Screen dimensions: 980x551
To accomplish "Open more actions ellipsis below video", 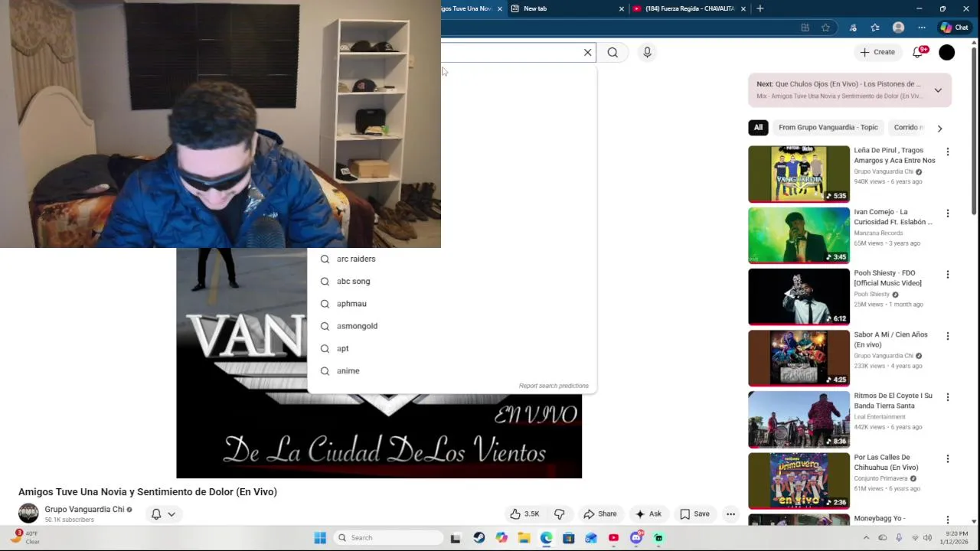I will [x=731, y=514].
